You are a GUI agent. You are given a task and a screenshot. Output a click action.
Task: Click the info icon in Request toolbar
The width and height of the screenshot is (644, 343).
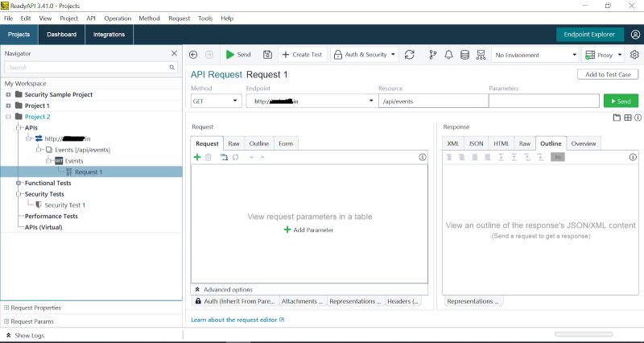click(422, 157)
